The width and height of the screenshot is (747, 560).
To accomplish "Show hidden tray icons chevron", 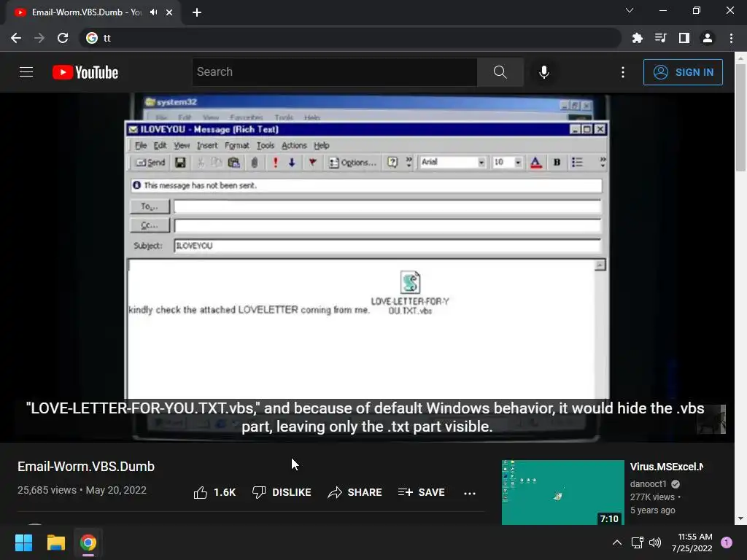I will 616,542.
